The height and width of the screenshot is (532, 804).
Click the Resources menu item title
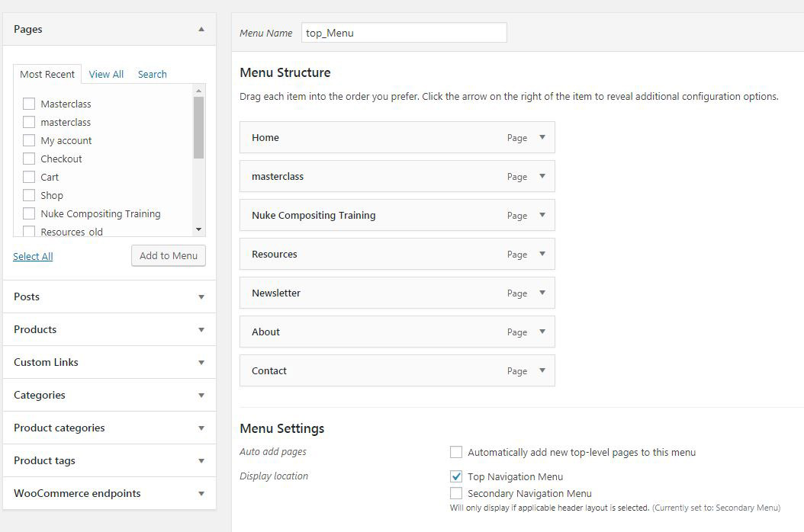pos(275,255)
